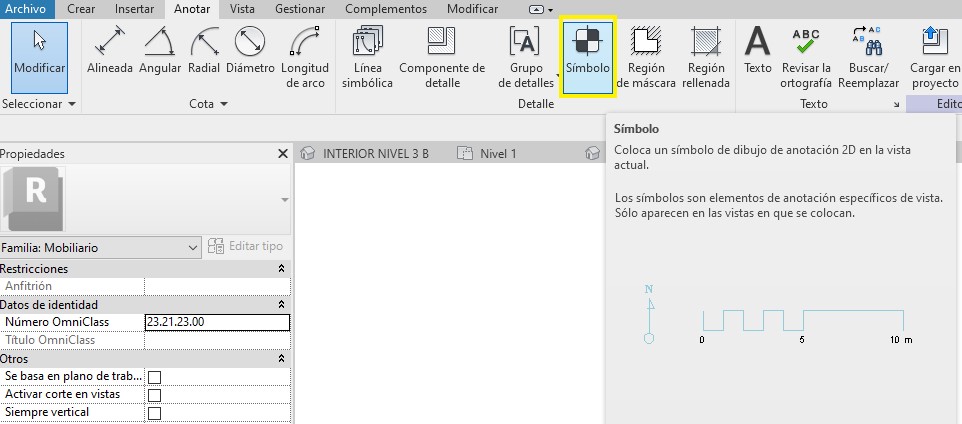
Task: Collapse the Datos de identidad section
Action: (281, 305)
